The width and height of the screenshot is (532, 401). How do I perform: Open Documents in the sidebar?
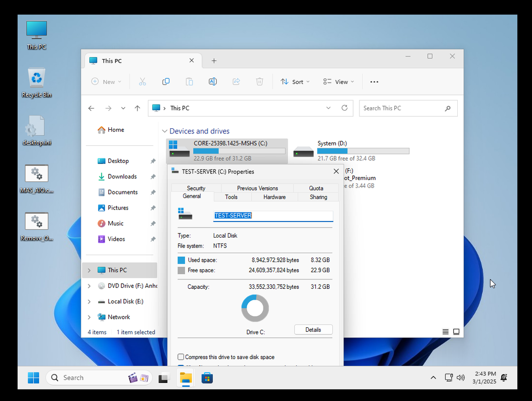pos(122,192)
